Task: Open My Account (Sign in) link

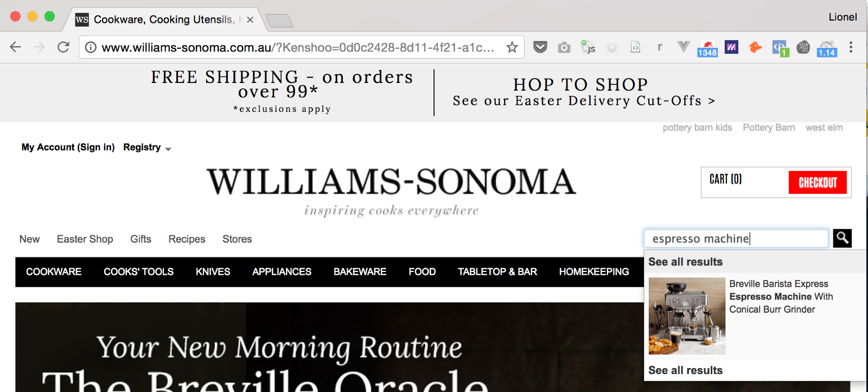Action: (68, 147)
